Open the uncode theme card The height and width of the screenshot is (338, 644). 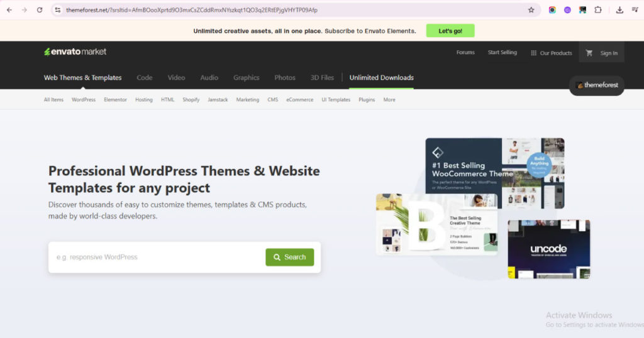click(x=548, y=249)
